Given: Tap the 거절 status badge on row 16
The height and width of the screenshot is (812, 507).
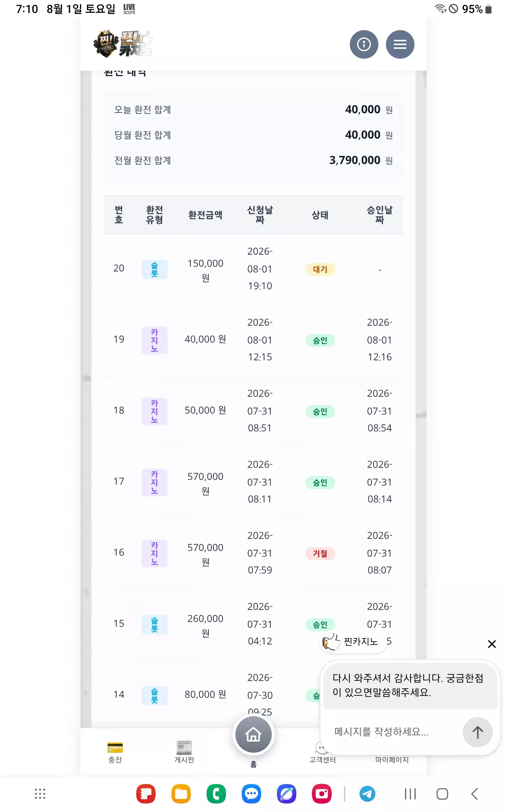Looking at the screenshot, I should pos(320,553).
